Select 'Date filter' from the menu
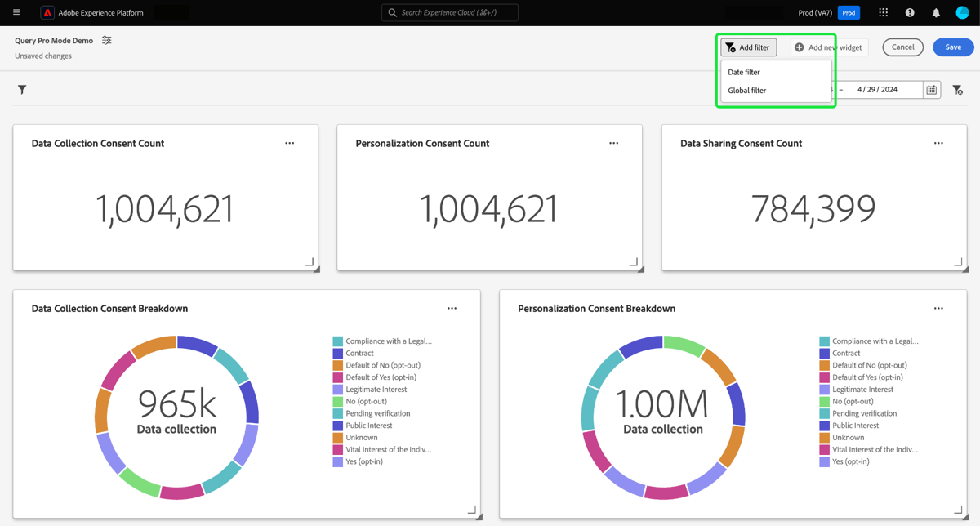This screenshot has height=526, width=980. (x=743, y=72)
